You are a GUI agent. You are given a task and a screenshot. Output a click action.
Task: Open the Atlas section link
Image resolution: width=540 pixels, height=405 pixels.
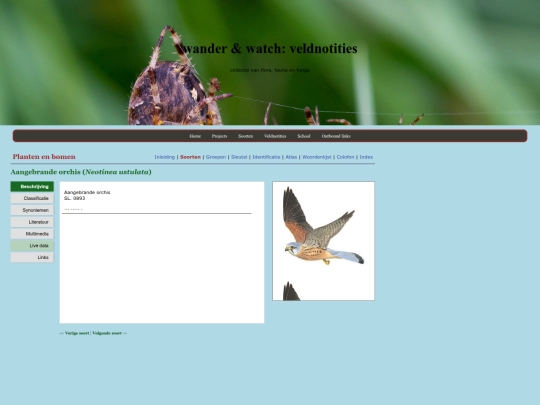tap(291, 157)
